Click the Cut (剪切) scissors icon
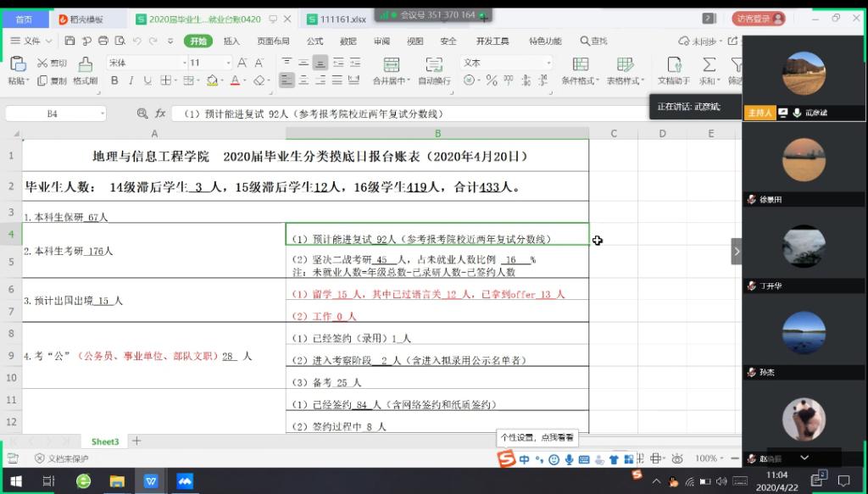The image size is (868, 494). (42, 64)
